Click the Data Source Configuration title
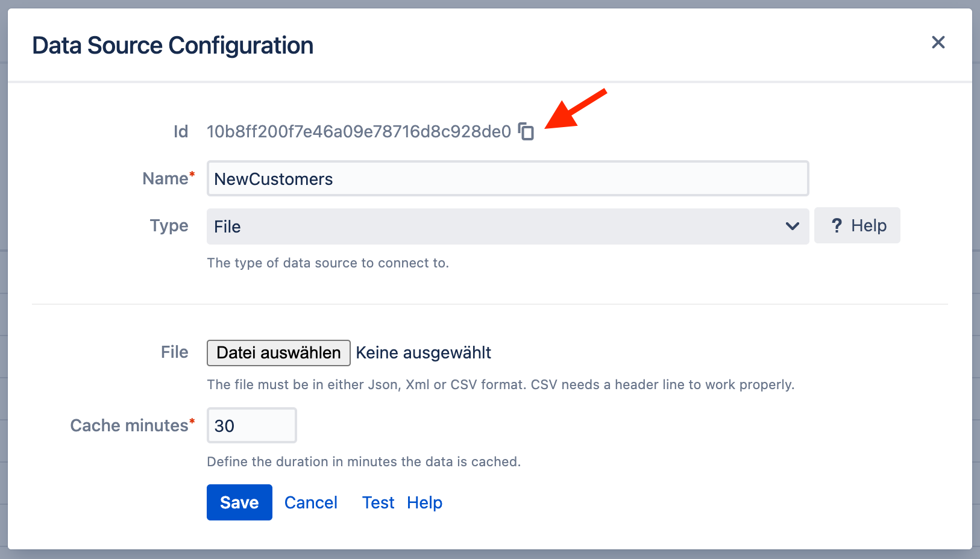The image size is (980, 559). [x=173, y=46]
